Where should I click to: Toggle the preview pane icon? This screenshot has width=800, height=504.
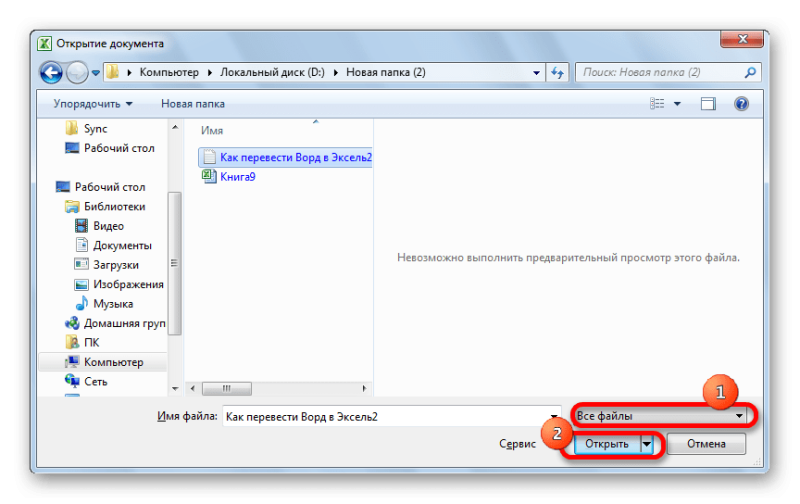tap(708, 104)
